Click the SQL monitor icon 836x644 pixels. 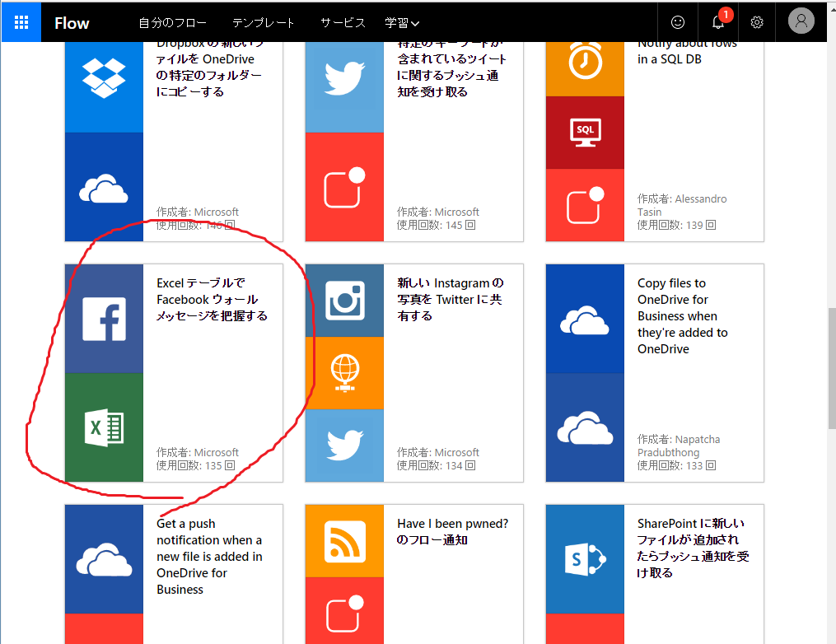point(585,133)
